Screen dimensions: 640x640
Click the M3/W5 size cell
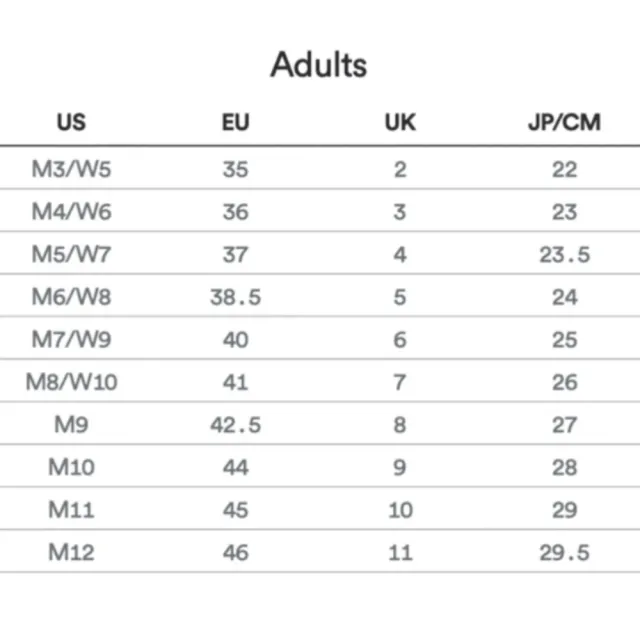click(x=71, y=169)
